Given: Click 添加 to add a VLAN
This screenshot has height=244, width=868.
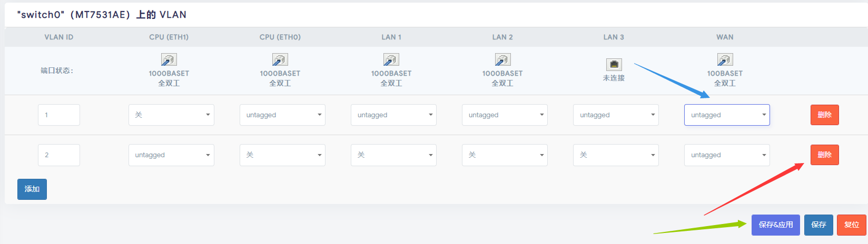Looking at the screenshot, I should click(32, 189).
